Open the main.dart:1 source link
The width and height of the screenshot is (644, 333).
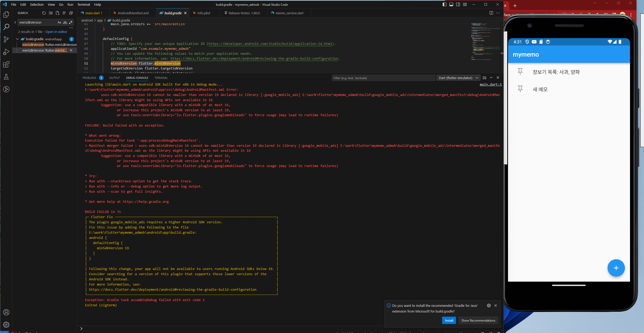[491, 84]
